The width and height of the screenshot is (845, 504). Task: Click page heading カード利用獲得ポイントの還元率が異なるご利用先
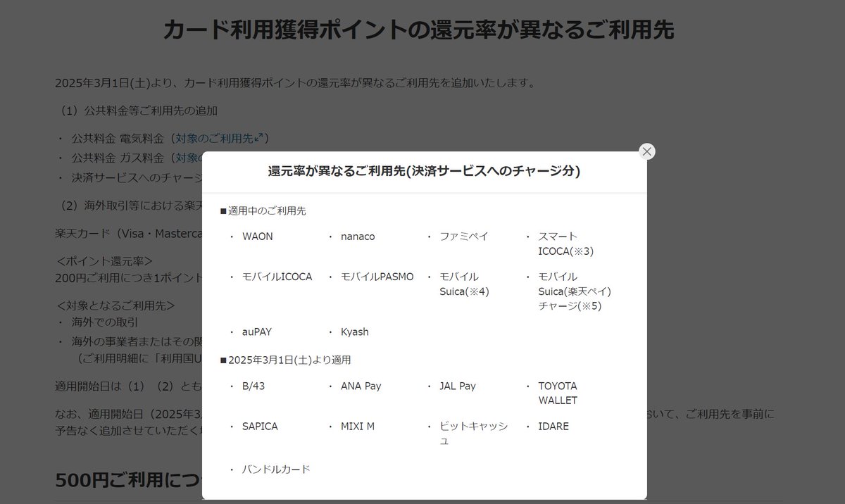coord(419,30)
